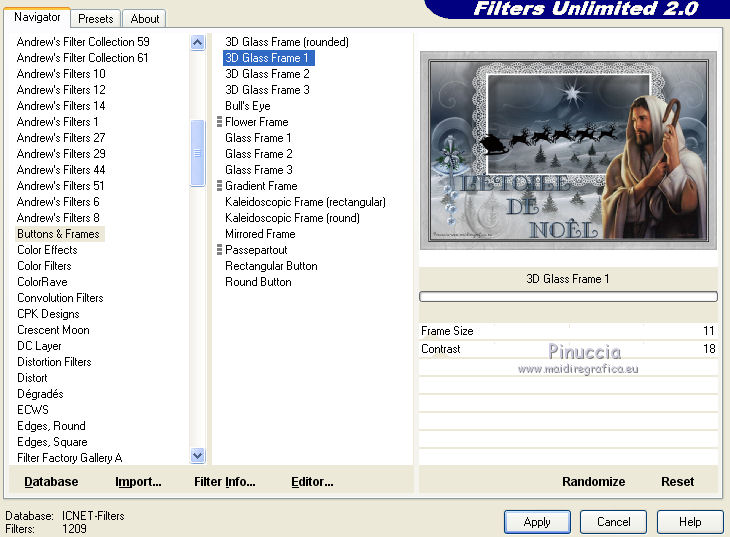Select Filter Factory Gallery A category
Screen dimensions: 730x537
coord(69,458)
